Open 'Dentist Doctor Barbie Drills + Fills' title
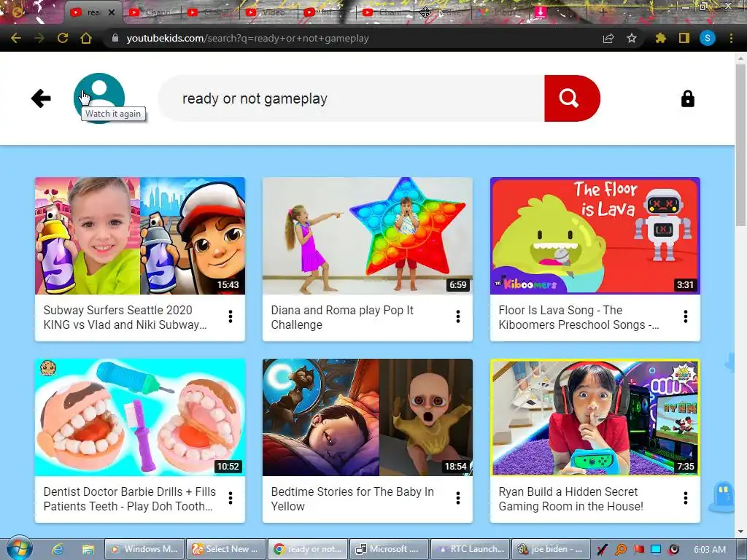This screenshot has width=747, height=560. [129, 499]
